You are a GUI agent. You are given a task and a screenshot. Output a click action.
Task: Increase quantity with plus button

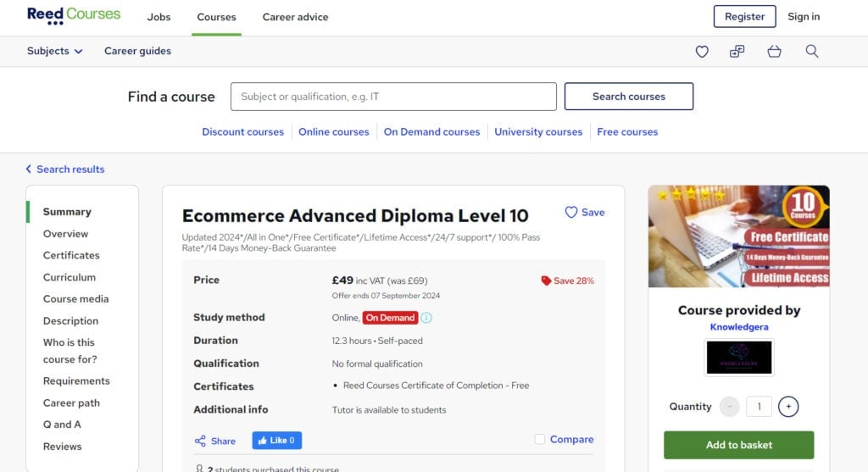[788, 407]
